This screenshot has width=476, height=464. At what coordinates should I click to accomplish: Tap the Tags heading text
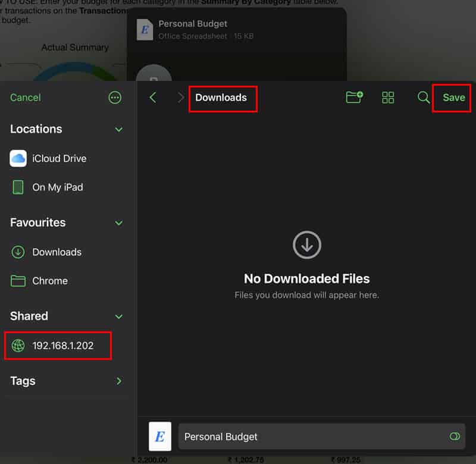click(x=23, y=381)
